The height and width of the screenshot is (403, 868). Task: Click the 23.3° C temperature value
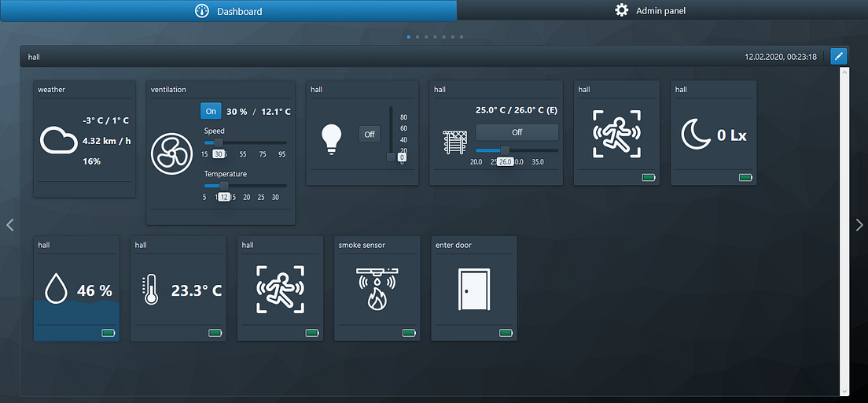point(197,290)
